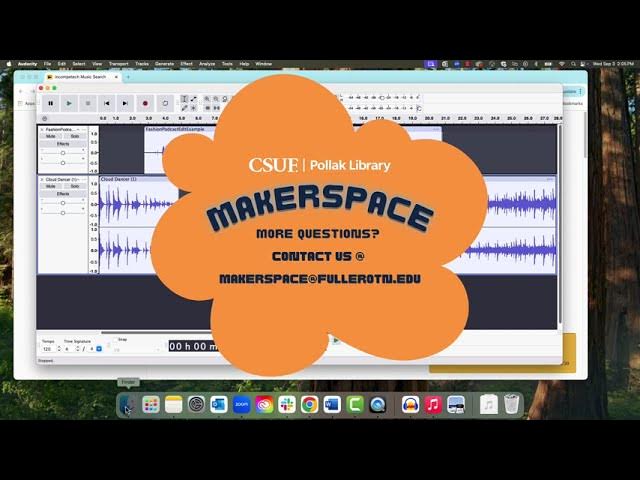Click the Cloud Dancer (1) clip title
The height and width of the screenshot is (480, 640).
coord(119,179)
